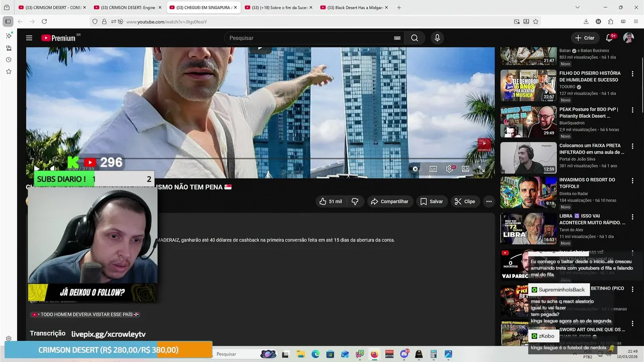The width and height of the screenshot is (644, 362).
Task: Open options for LIBRA ISSO VAI ACONTECER video
Action: pos(632,217)
